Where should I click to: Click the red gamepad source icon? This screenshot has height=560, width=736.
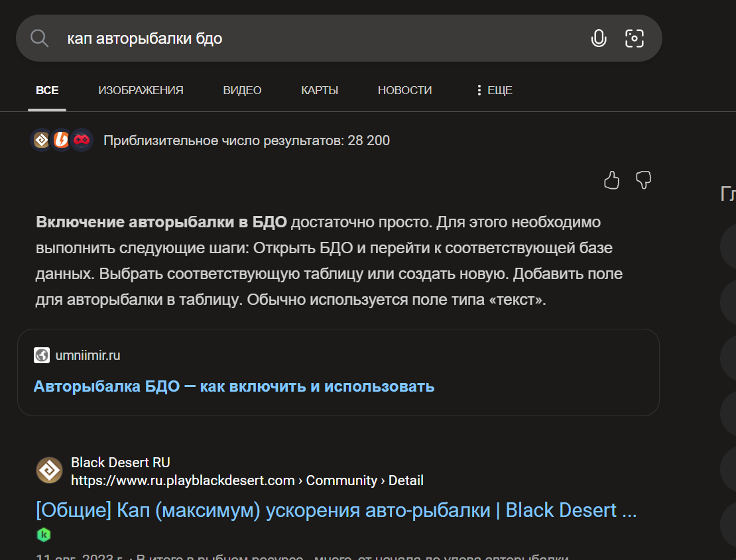pos(82,140)
